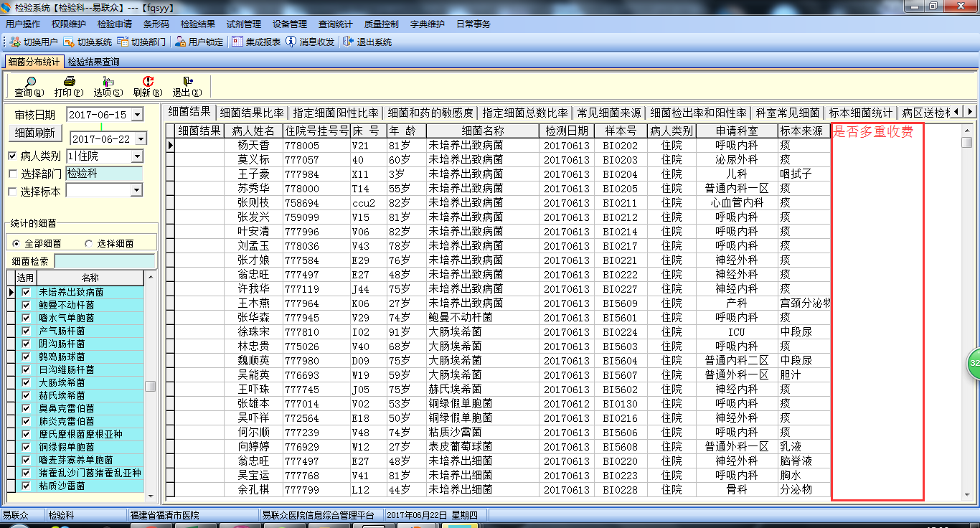Click patient name 余孔祺

(x=253, y=489)
